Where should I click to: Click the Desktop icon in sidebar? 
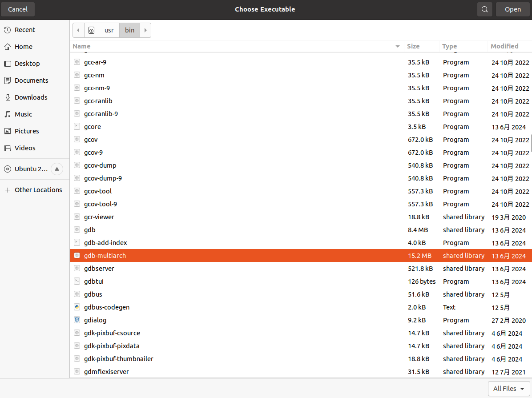tap(8, 64)
